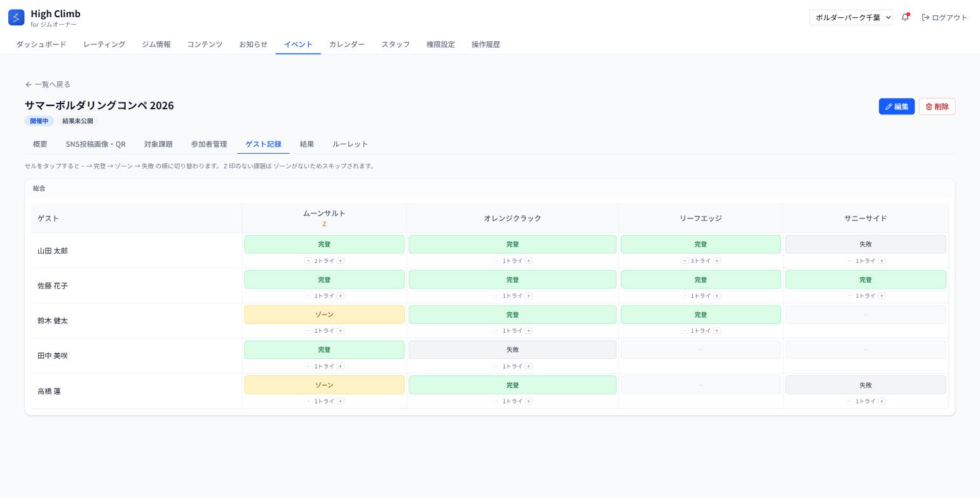Go back via 一覧へ戻る

tap(48, 84)
